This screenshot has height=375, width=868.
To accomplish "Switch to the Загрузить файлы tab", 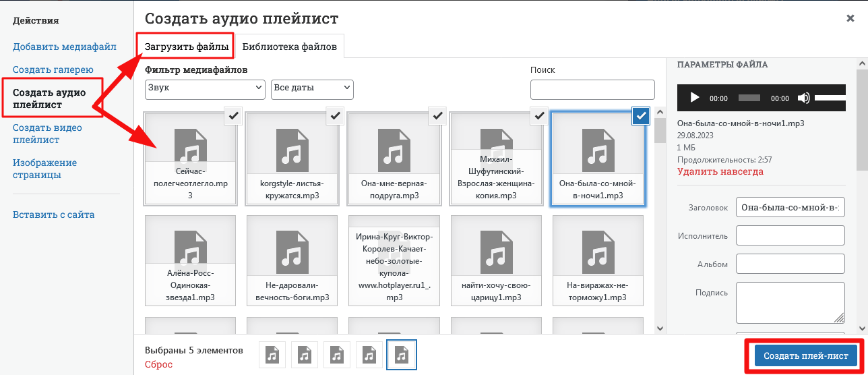I will pyautogui.click(x=187, y=47).
